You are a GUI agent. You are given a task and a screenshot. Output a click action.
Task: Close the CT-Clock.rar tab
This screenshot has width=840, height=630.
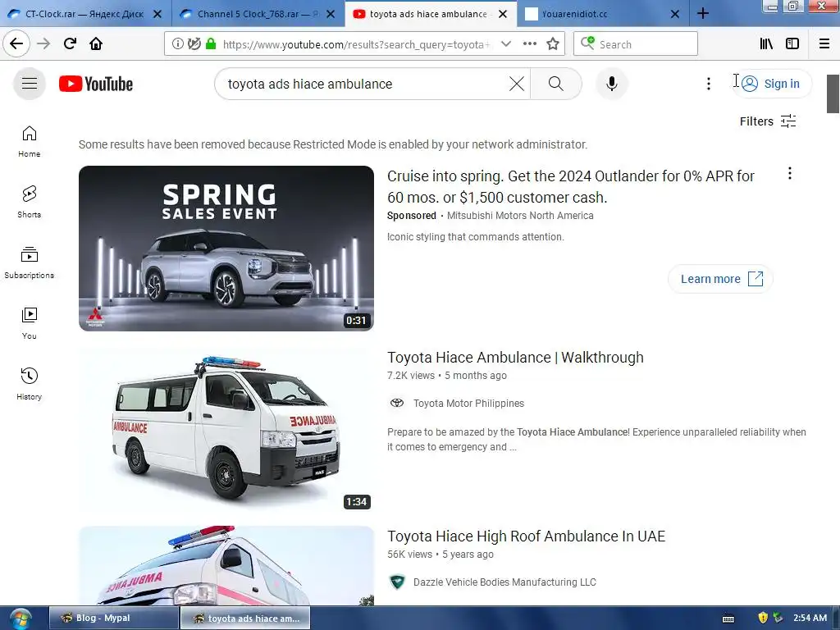tap(157, 14)
